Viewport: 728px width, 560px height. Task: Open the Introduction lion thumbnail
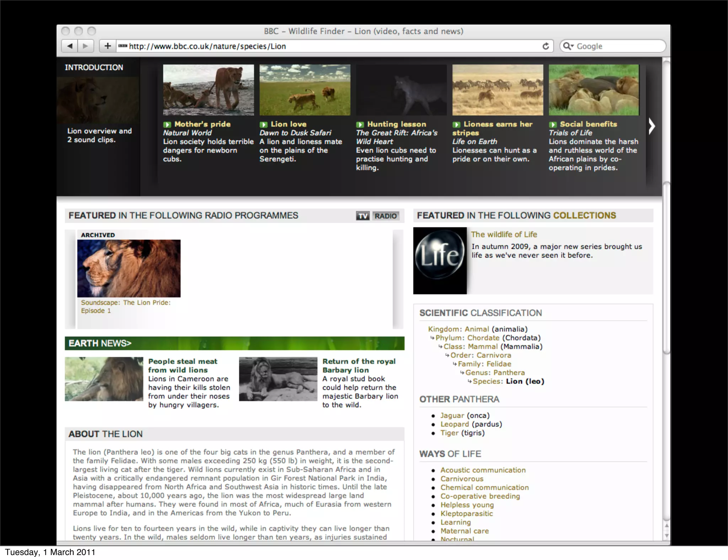pyautogui.click(x=98, y=100)
